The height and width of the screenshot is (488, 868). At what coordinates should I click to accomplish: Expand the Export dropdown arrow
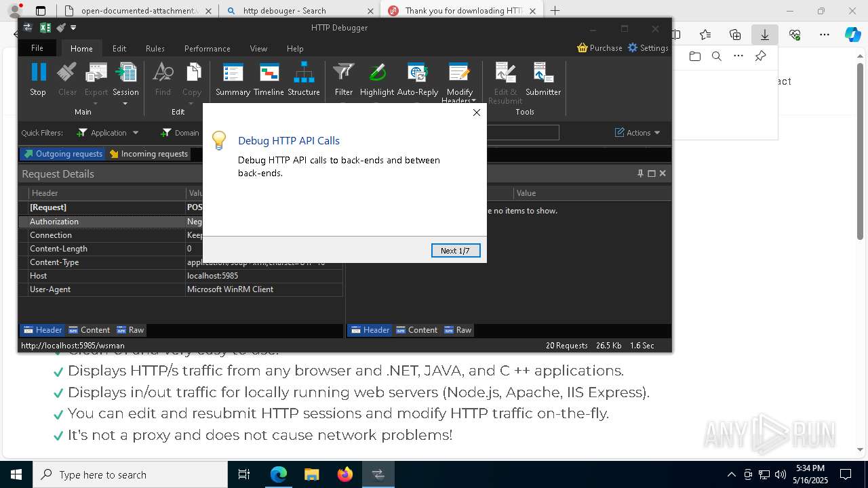tap(96, 104)
